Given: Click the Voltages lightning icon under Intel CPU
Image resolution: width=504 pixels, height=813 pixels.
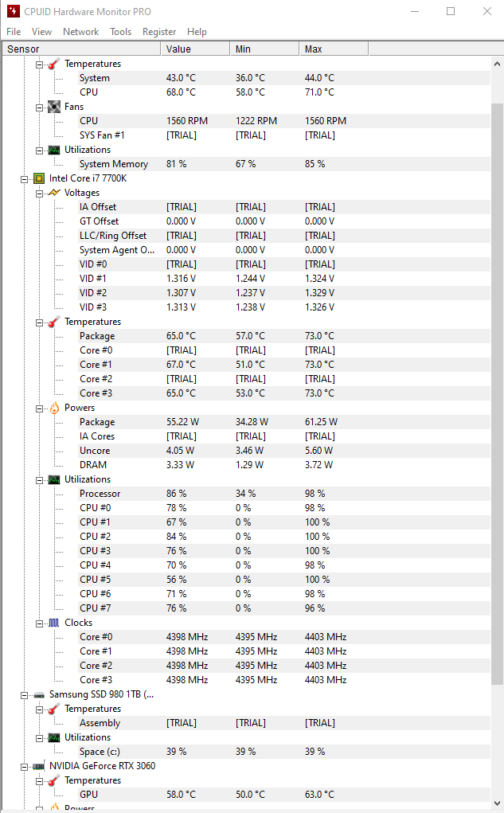Looking at the screenshot, I should coord(54,193).
